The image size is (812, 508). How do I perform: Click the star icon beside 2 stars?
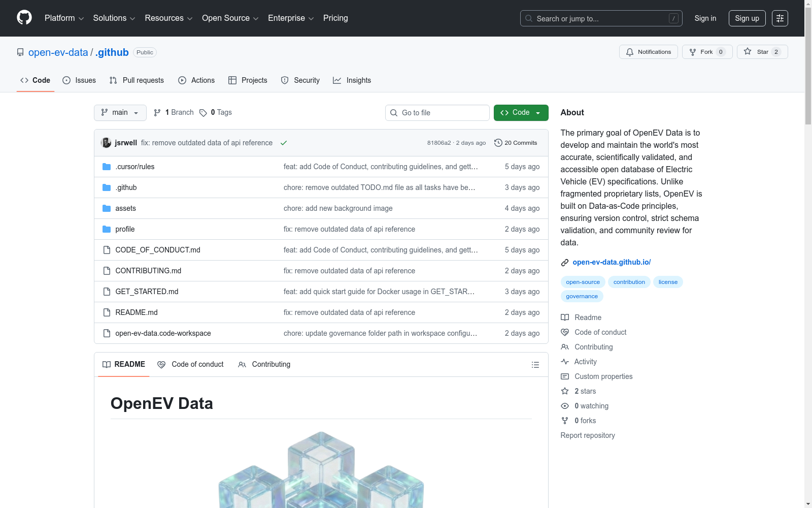[565, 391]
